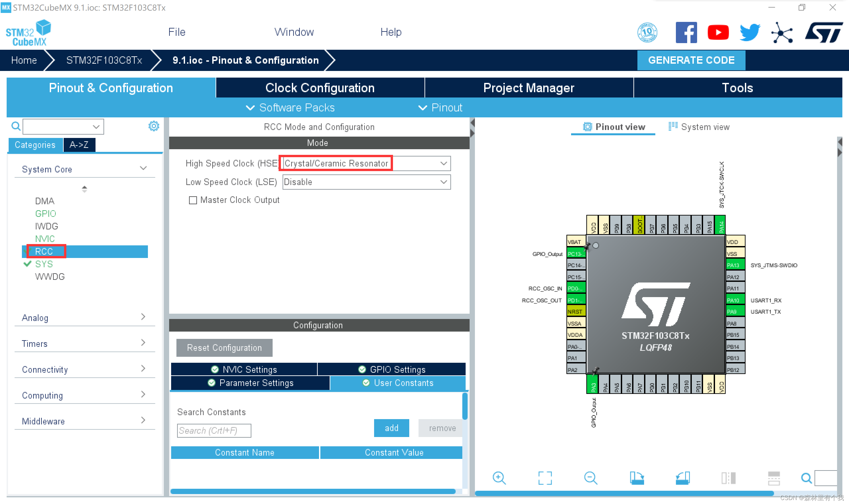849x504 pixels.
Task: Rotate the chip view counterclockwise
Action: [682, 478]
